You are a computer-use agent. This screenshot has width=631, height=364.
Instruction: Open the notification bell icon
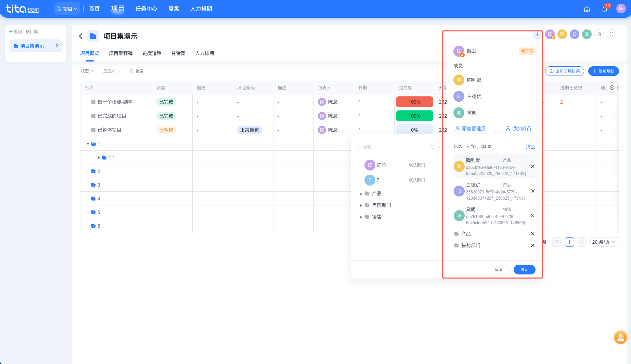[605, 9]
